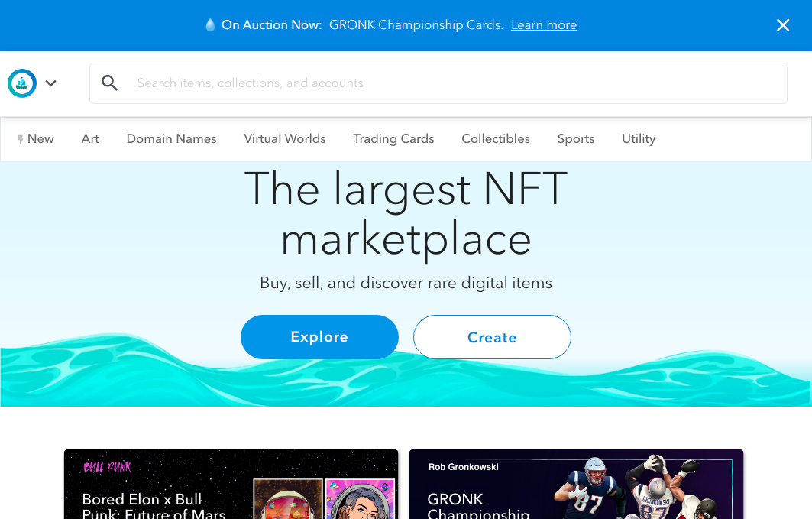Image resolution: width=812 pixels, height=519 pixels.
Task: Select the Trading Cards category
Action: point(393,139)
